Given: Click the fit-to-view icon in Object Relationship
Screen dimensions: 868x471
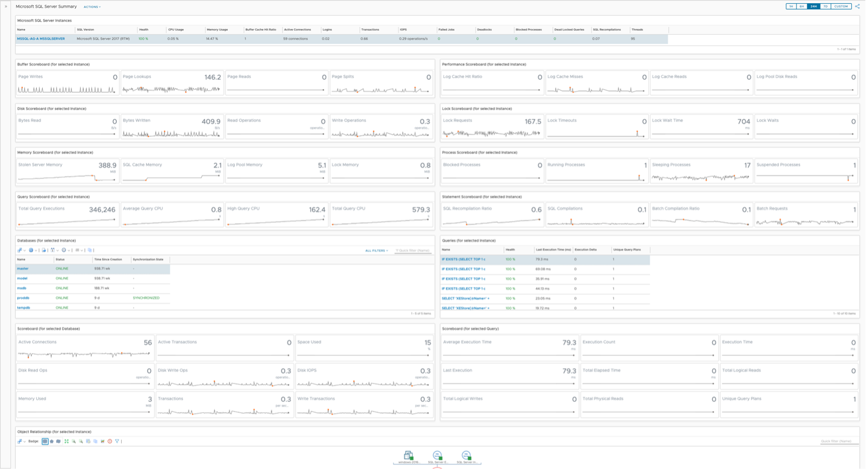Looking at the screenshot, I should (x=67, y=441).
